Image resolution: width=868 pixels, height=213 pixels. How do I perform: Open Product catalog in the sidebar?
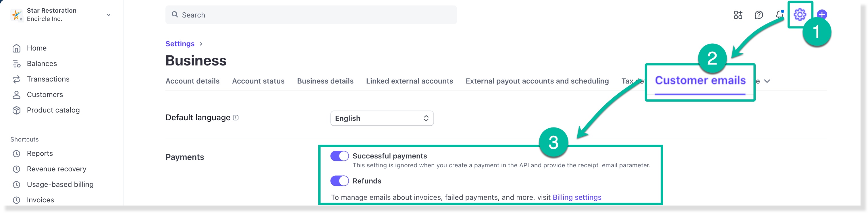(53, 110)
